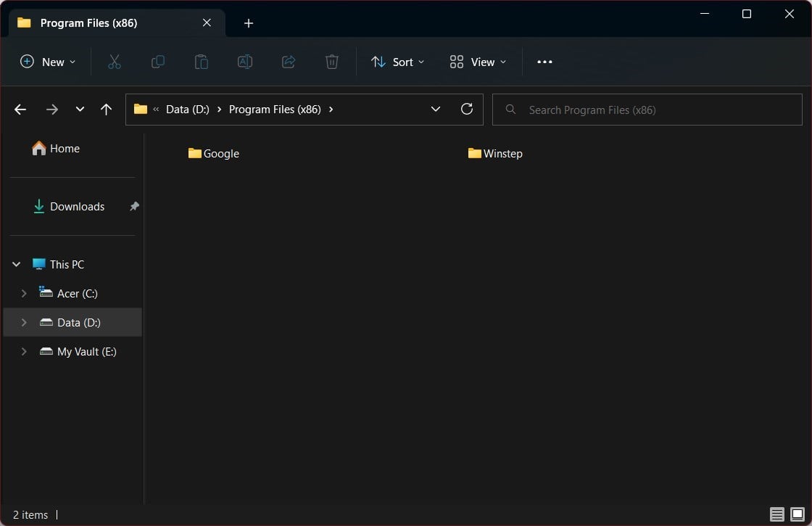Image resolution: width=812 pixels, height=526 pixels.
Task: Go forward with the right arrow
Action: tap(51, 110)
